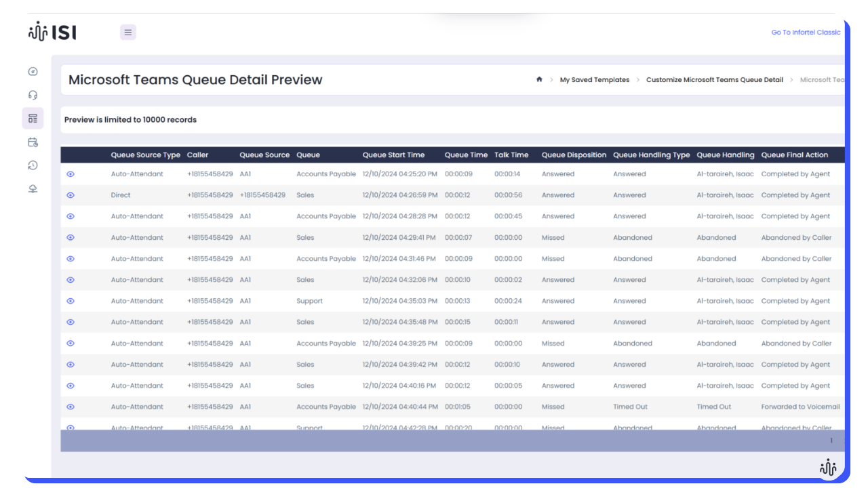Click eye icon for the 04:28:28 PM call
The image size is (868, 488).
(71, 216)
